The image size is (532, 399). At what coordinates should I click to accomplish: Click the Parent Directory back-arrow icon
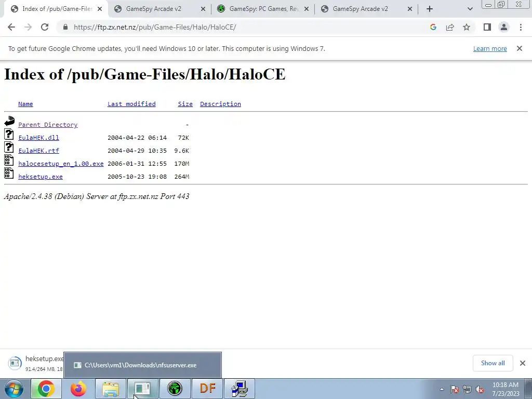pyautogui.click(x=9, y=121)
